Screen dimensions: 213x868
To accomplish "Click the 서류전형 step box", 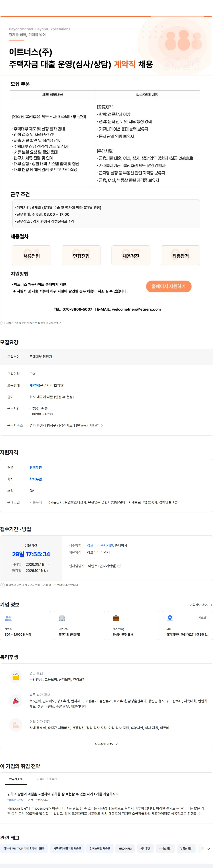I will click(x=32, y=255).
